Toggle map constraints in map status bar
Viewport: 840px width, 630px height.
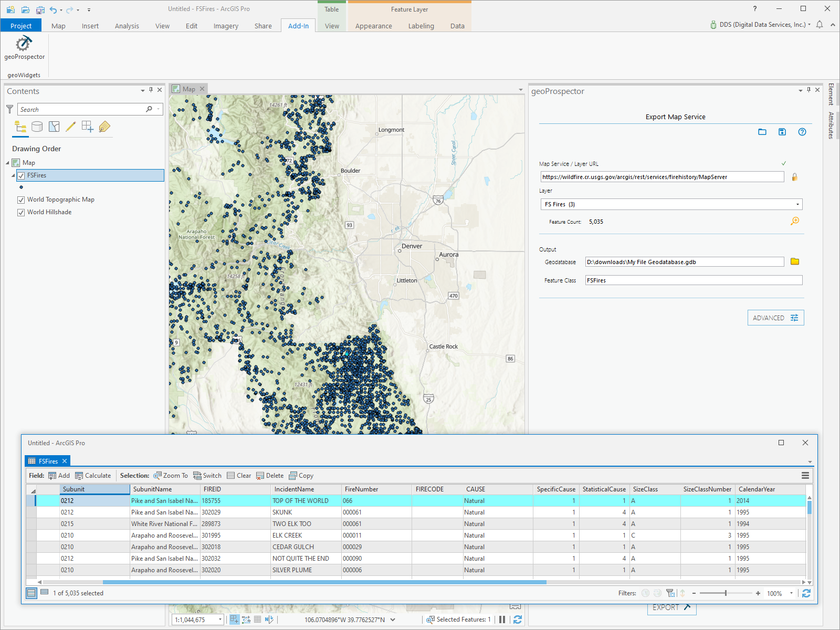(x=246, y=619)
